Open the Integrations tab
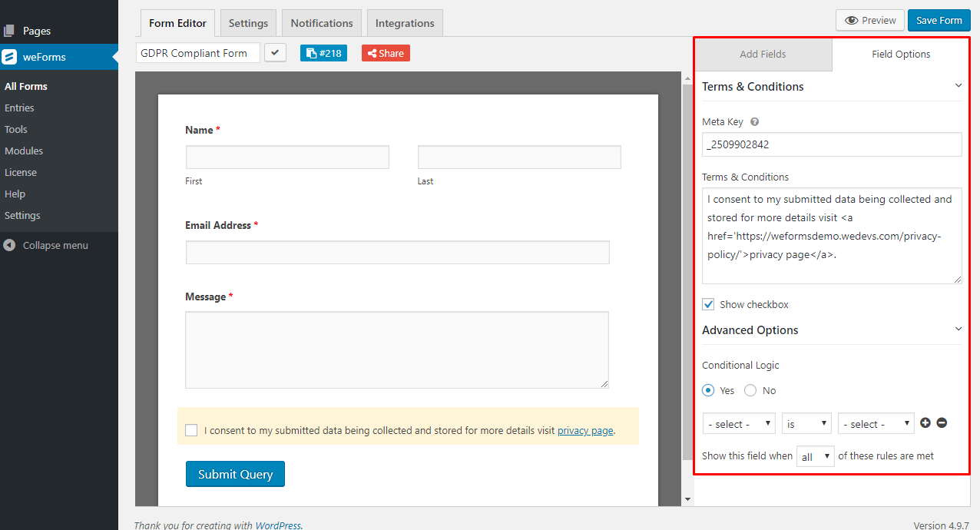This screenshot has height=530, width=980. tap(405, 23)
